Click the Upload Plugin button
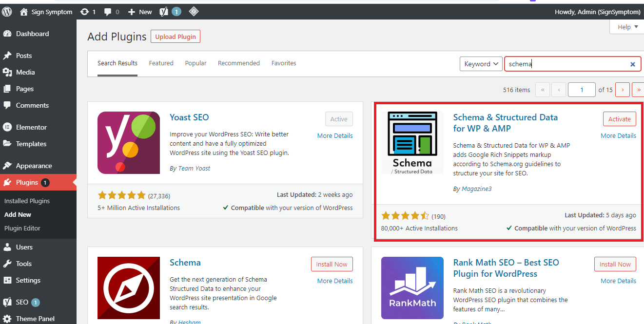Screen dimensions: 644x324 tap(176, 37)
